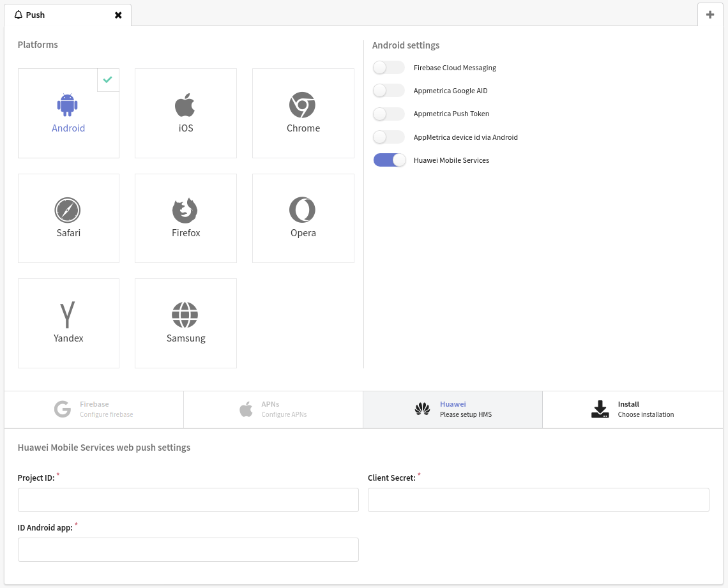Click the APNs apple icon

coord(246,409)
